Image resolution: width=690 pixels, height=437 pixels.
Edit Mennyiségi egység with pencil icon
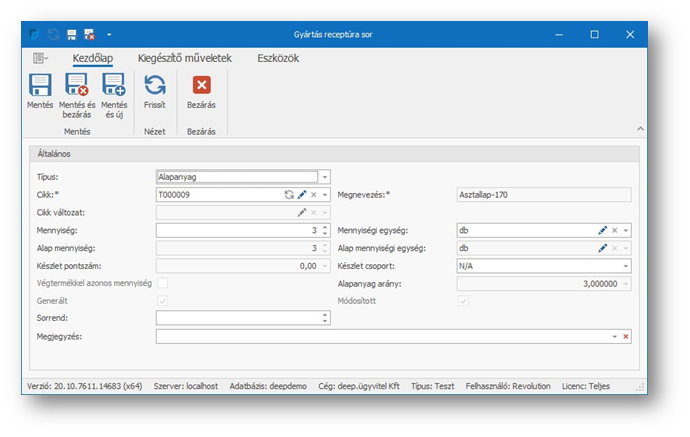602,230
